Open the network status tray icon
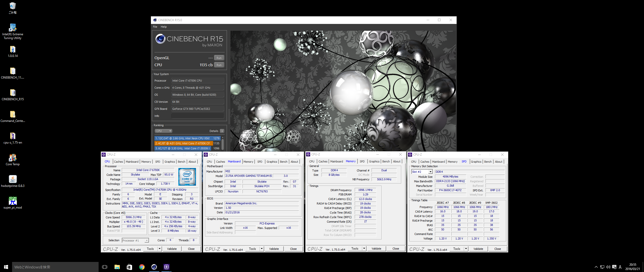 pyautogui.click(x=602, y=267)
